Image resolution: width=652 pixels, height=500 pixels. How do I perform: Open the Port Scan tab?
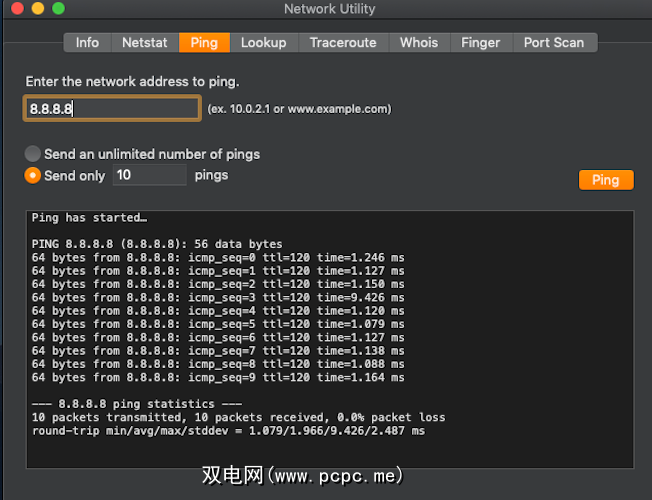pos(554,42)
